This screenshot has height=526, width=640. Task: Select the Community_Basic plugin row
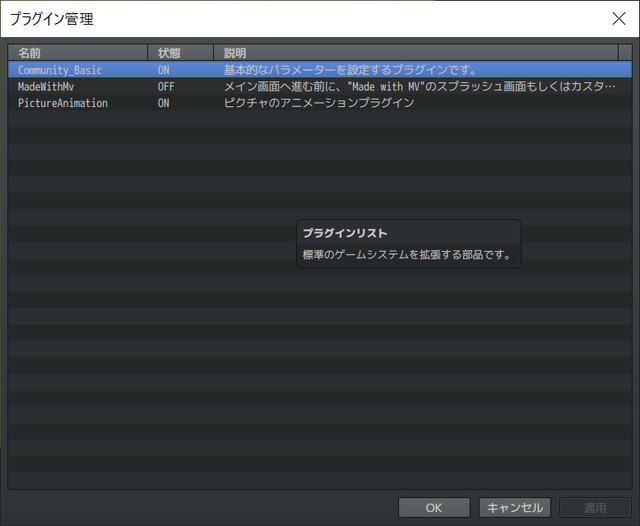(320, 70)
